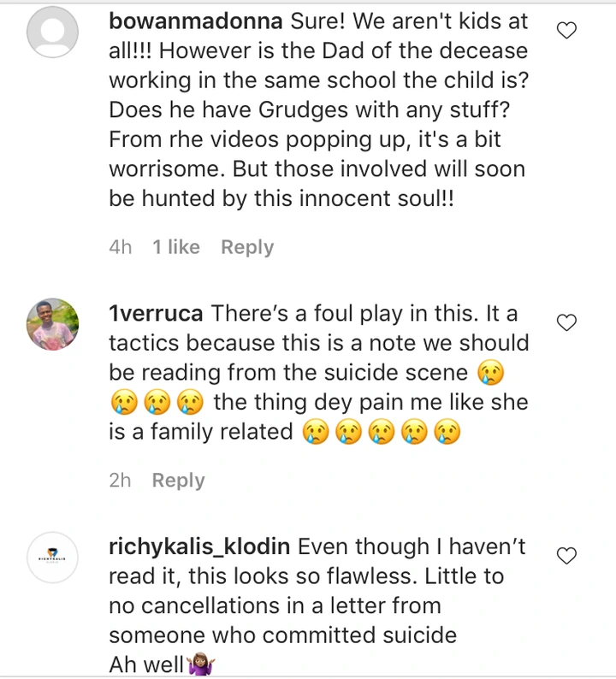Screen dimensions: 616x679
Task: Reply to bowanmadonna's comment
Action: coord(247,247)
